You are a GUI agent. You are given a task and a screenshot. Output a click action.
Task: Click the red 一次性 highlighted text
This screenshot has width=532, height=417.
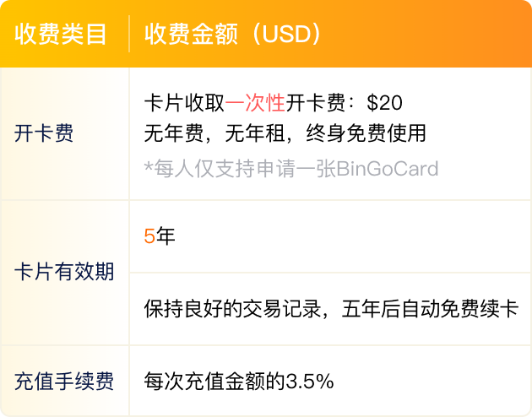[255, 103]
